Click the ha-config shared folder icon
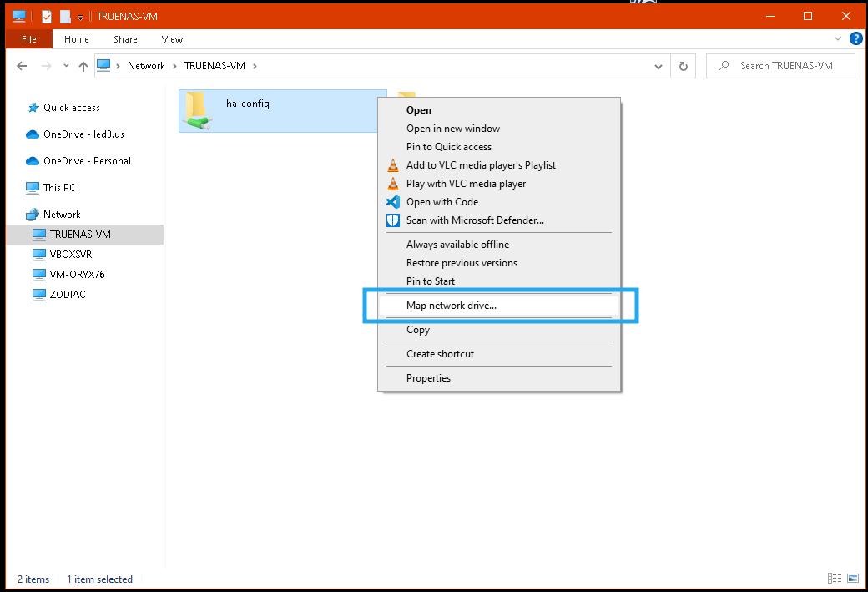This screenshot has height=592, width=868. [x=197, y=111]
